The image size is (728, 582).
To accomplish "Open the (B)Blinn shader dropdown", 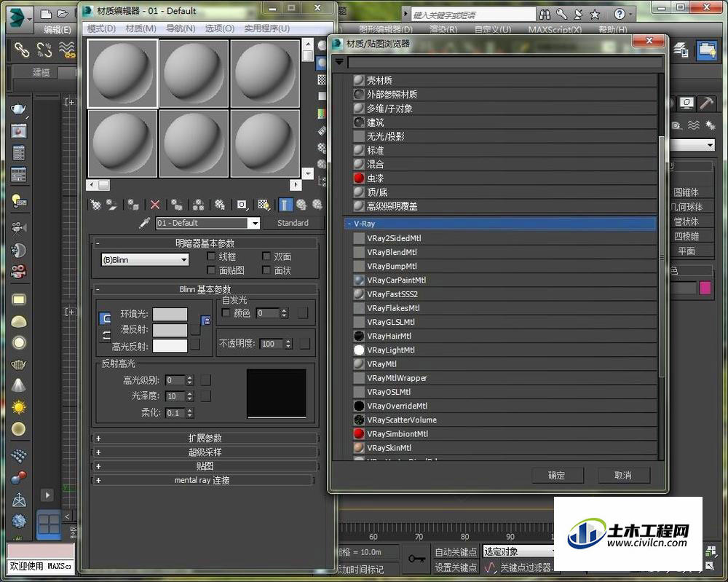I will pyautogui.click(x=145, y=259).
